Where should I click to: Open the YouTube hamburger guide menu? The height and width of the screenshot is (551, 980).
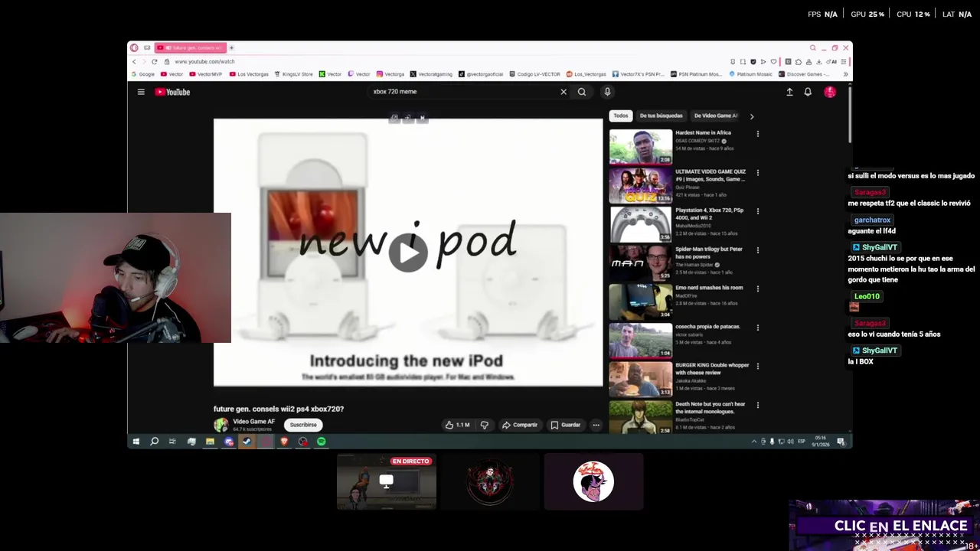(x=141, y=92)
